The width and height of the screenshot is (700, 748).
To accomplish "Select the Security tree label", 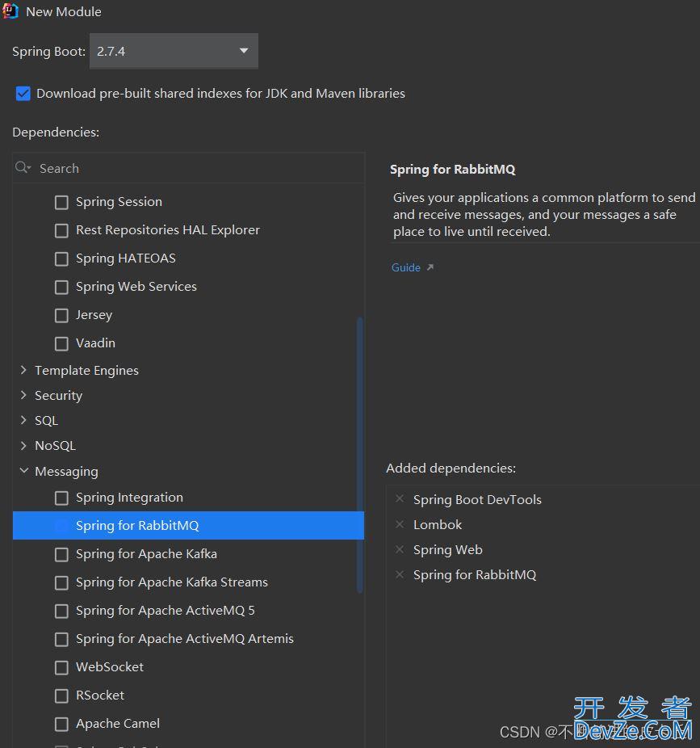I will (59, 396).
